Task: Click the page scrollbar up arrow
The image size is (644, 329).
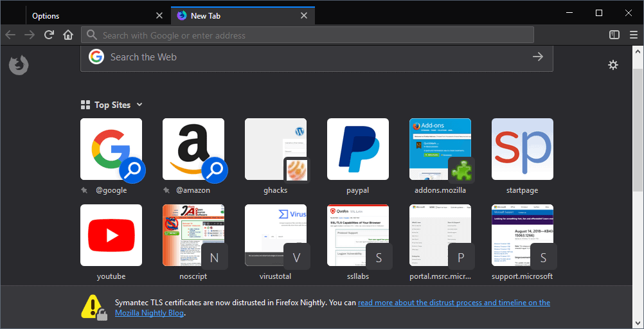Action: (x=638, y=52)
